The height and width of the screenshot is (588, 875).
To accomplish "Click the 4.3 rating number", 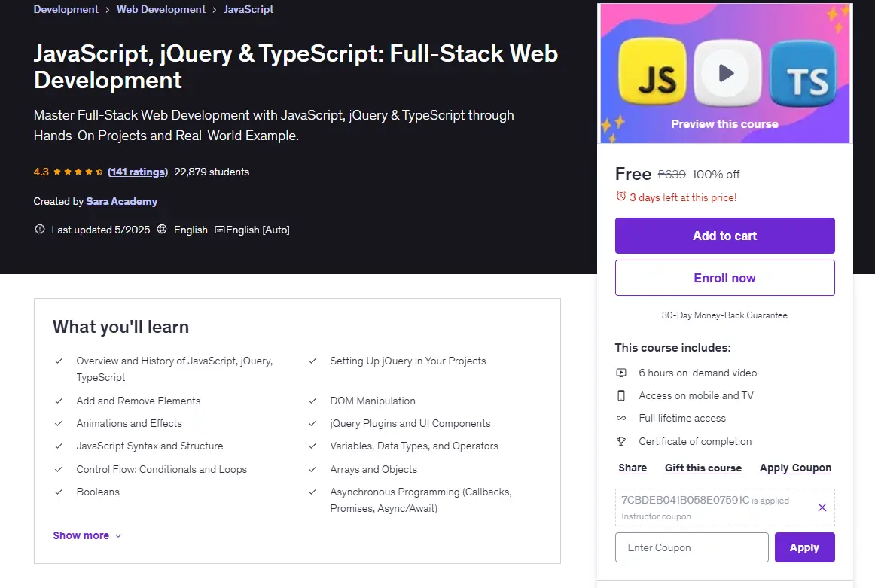I will (41, 172).
